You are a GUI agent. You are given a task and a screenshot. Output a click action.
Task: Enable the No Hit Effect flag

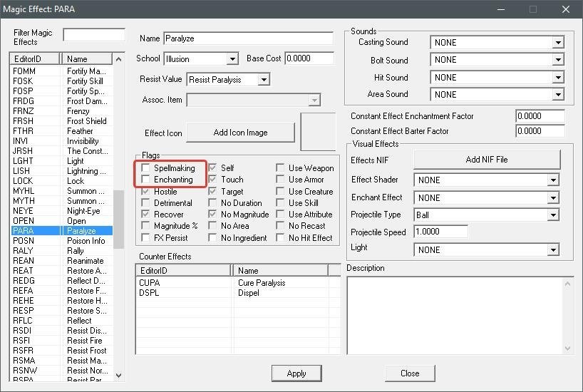tap(281, 238)
